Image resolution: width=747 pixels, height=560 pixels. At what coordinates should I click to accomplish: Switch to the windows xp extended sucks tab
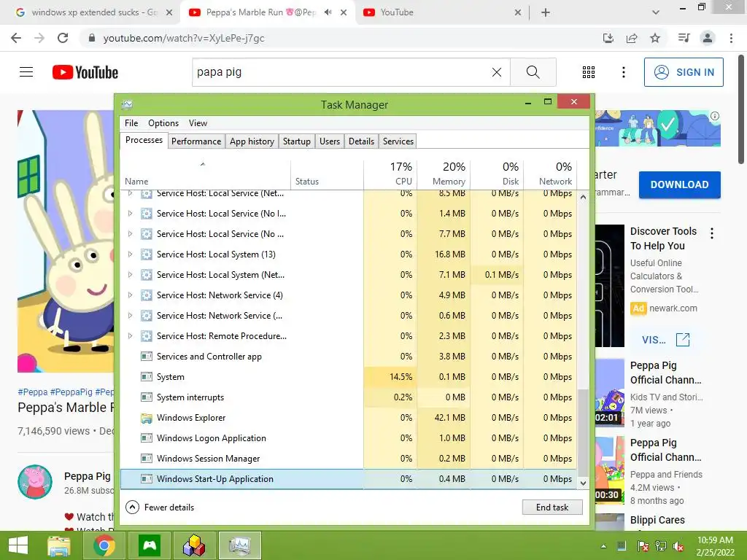(x=93, y=12)
